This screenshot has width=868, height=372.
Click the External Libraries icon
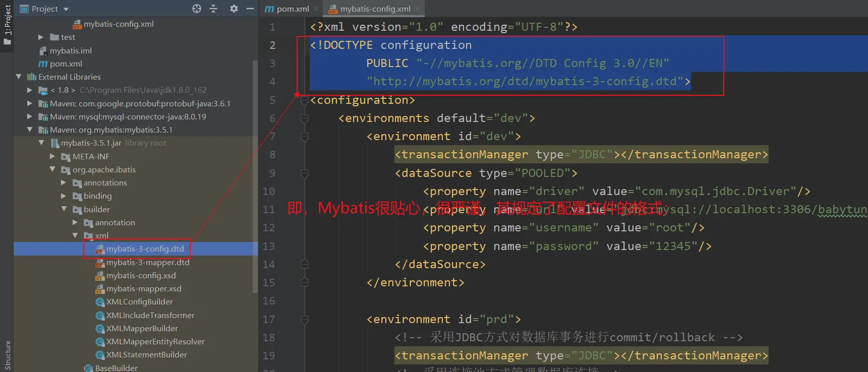(31, 77)
